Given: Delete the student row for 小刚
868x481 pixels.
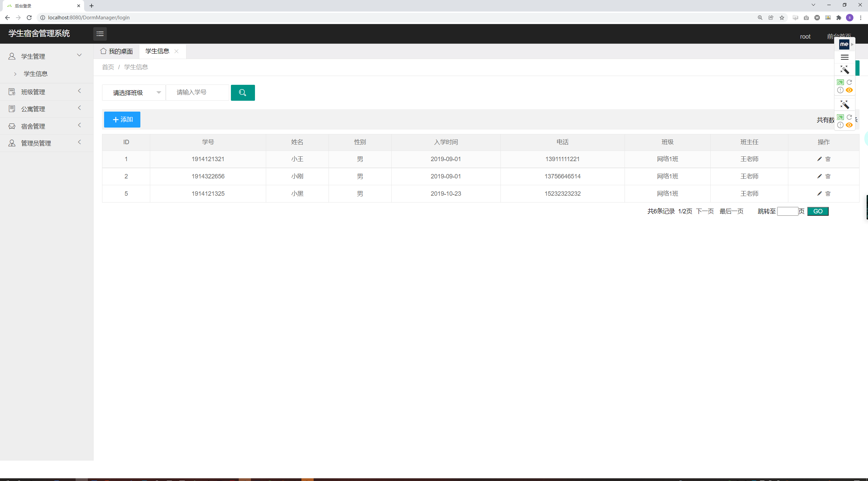Looking at the screenshot, I should 828,176.
